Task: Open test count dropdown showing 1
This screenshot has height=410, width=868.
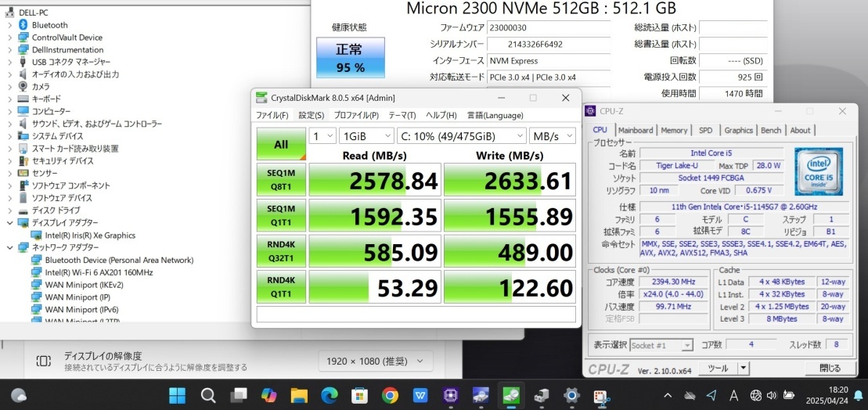Action: [322, 136]
